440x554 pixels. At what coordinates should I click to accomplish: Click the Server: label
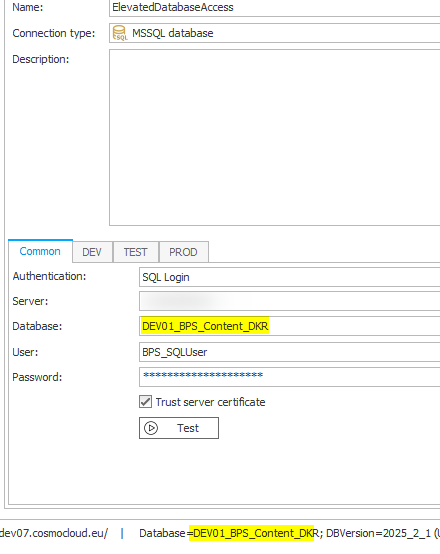[x=30, y=301]
